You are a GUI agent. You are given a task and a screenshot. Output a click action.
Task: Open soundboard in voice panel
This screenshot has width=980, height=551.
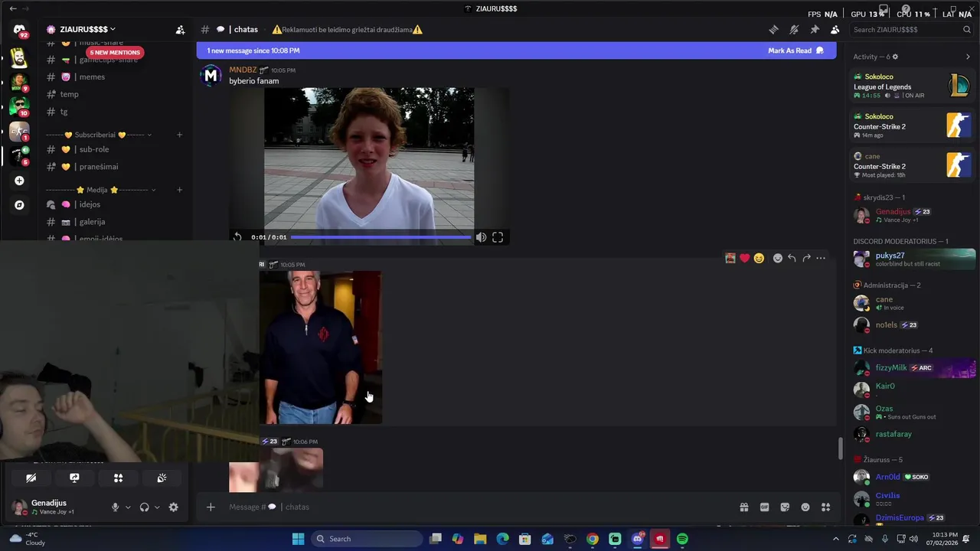point(162,478)
